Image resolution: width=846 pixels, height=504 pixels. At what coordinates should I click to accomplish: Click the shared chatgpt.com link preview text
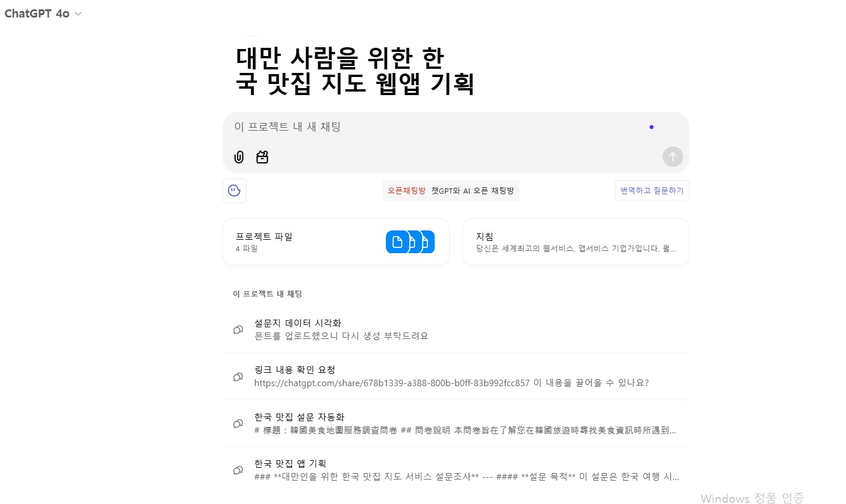tap(451, 383)
